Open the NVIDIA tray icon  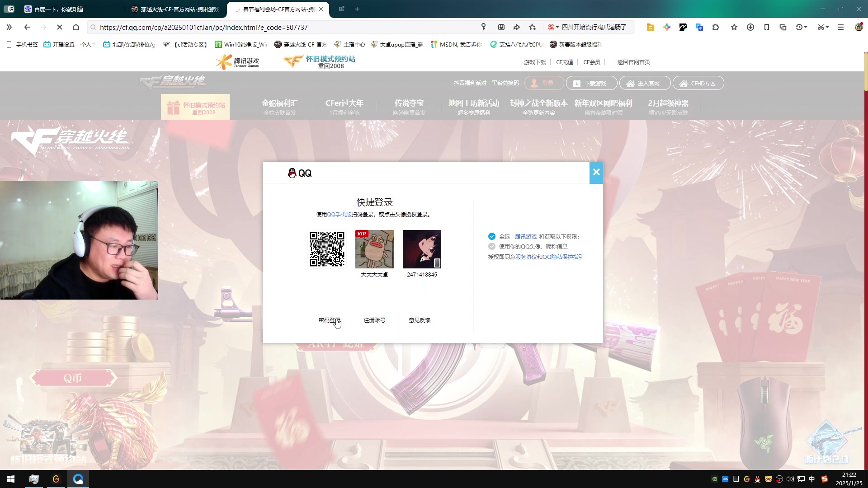point(714,479)
